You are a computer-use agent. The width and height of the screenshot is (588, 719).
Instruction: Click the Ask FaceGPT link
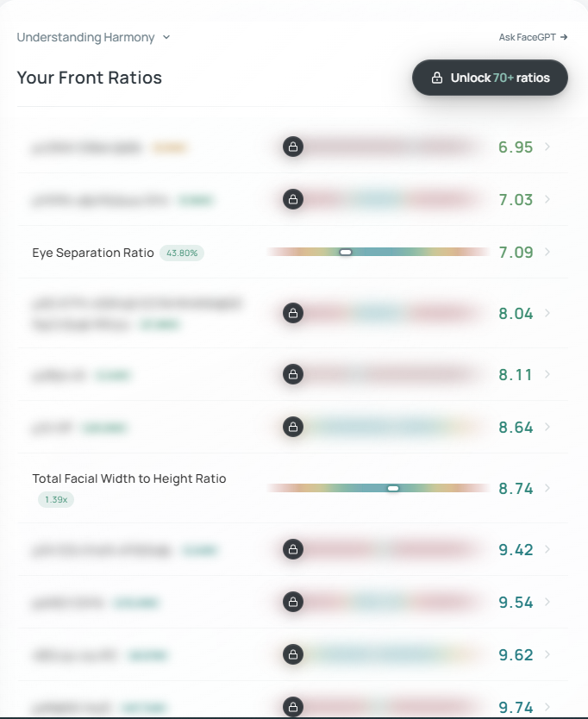click(533, 37)
